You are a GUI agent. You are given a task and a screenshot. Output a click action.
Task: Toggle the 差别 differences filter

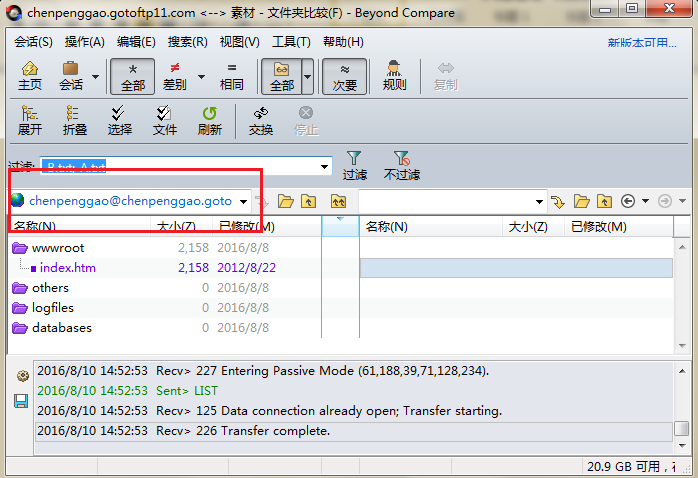coord(174,76)
